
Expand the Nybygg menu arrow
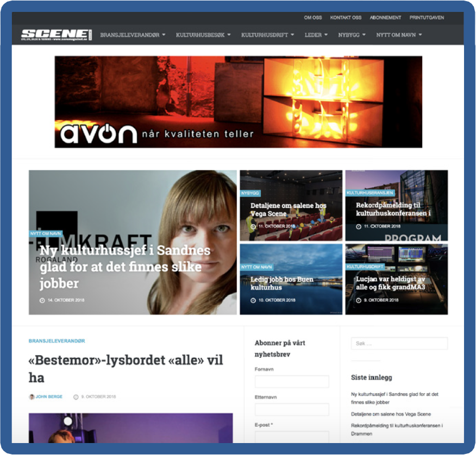click(x=364, y=35)
